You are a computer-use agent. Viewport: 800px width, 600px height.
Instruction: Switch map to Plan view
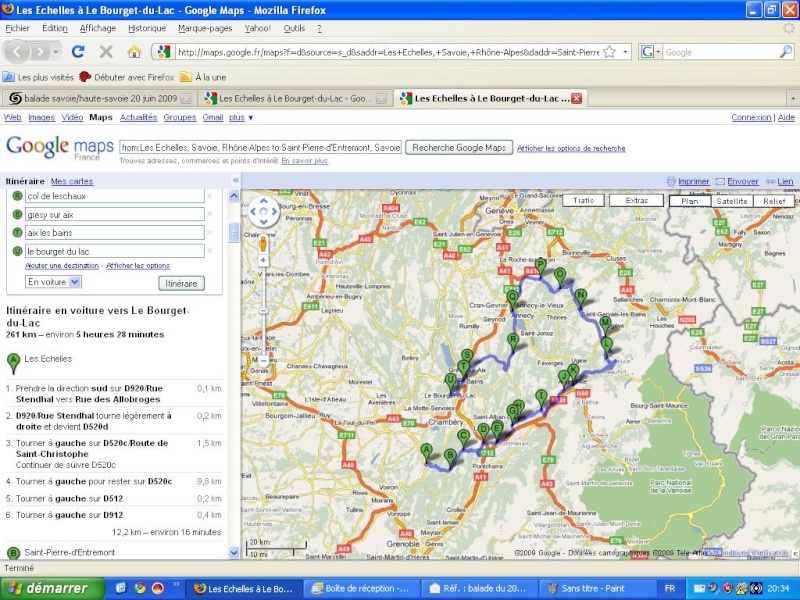(x=689, y=201)
